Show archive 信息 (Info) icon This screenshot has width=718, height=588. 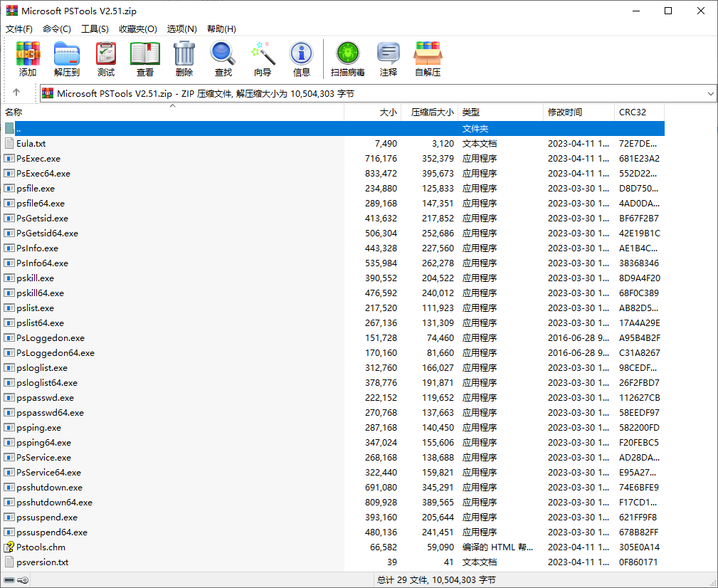tap(302, 58)
